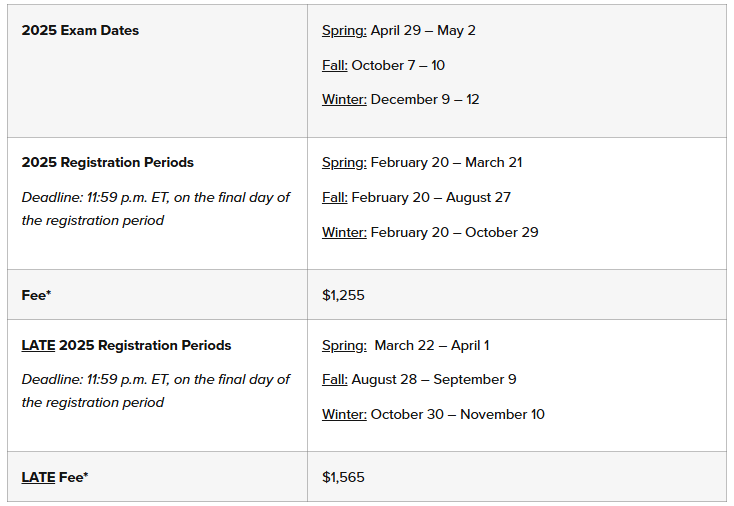This screenshot has height=506, width=734.
Task: Click the underlined 'Fall:' label beside February 20
Action: click(x=334, y=197)
